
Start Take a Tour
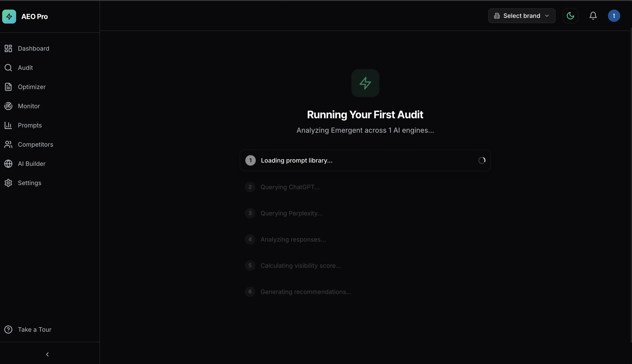point(34,330)
